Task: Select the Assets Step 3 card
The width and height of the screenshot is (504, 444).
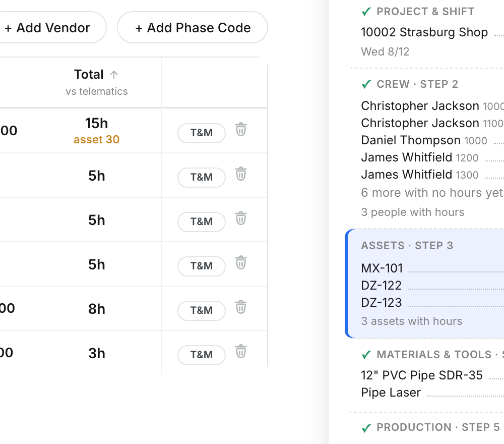Action: click(424, 284)
